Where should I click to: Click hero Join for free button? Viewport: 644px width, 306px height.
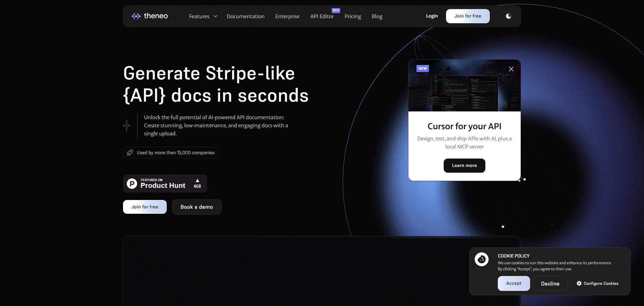pyautogui.click(x=145, y=207)
